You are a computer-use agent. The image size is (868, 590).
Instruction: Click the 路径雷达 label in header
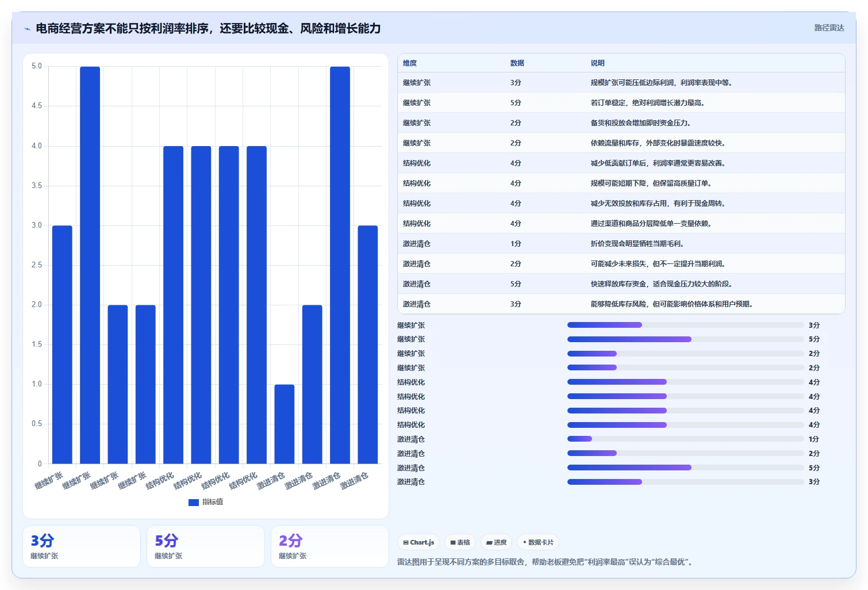click(x=829, y=28)
